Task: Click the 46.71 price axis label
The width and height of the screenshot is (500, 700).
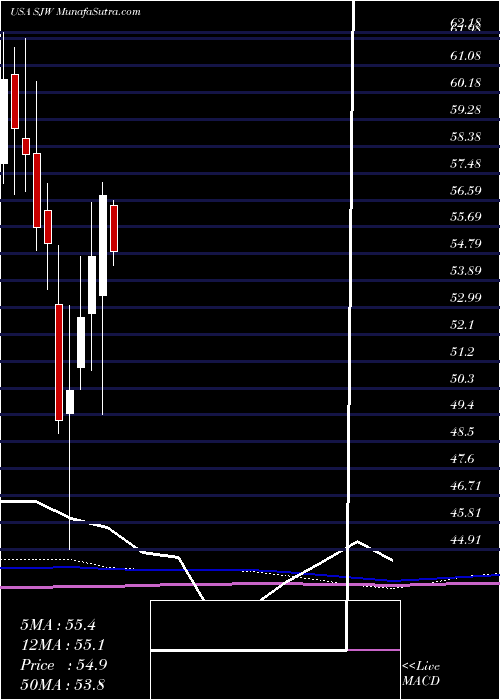Action: click(x=465, y=485)
